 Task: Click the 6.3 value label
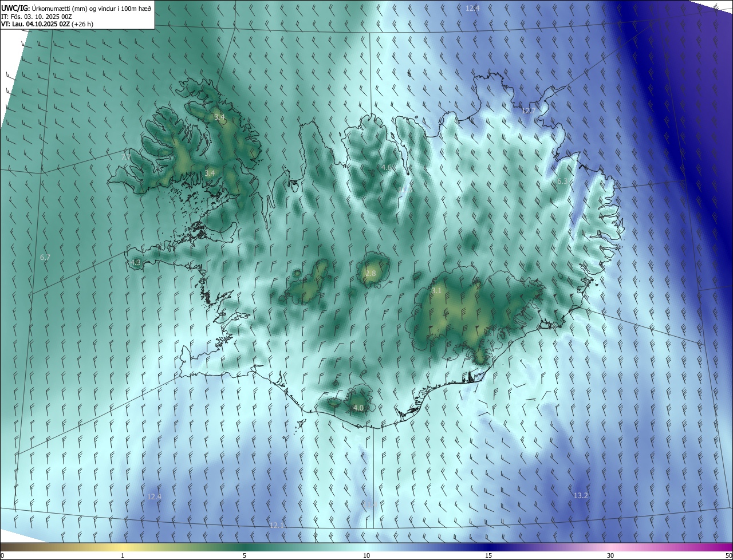click(562, 181)
